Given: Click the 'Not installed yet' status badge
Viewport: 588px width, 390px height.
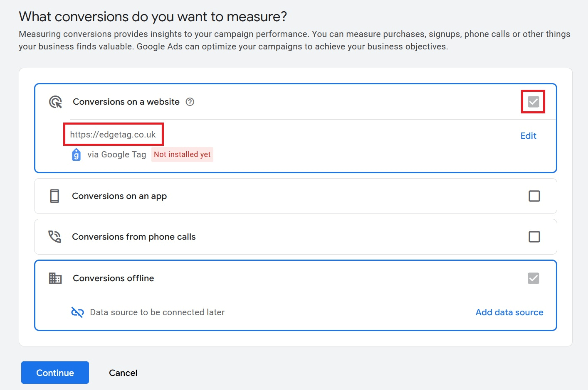Looking at the screenshot, I should (182, 155).
